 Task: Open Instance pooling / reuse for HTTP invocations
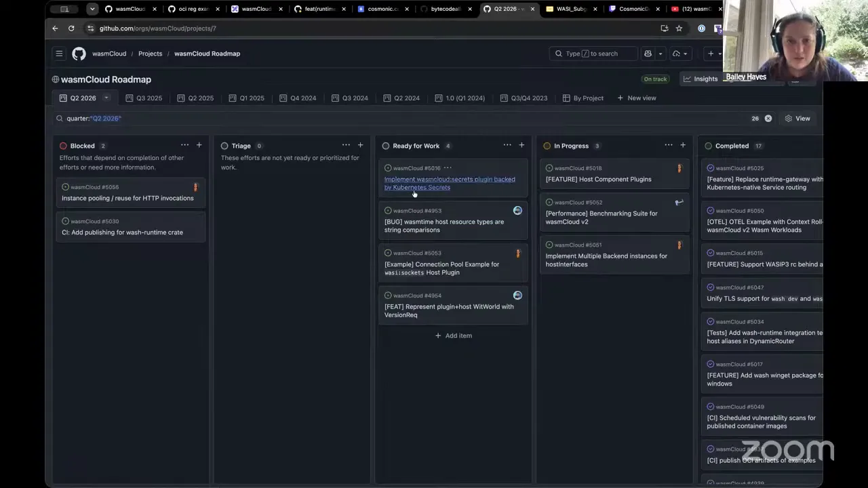tap(127, 199)
